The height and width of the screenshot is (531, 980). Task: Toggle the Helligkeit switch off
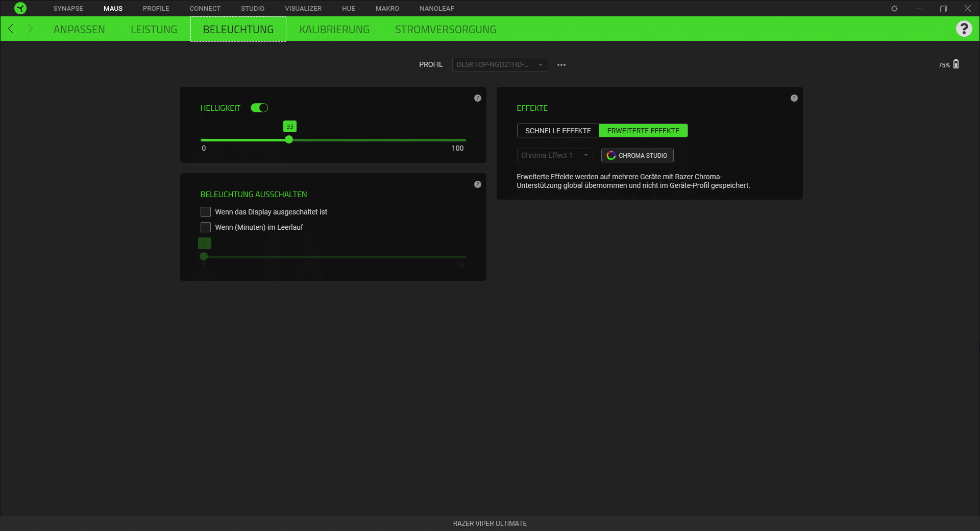pyautogui.click(x=259, y=108)
